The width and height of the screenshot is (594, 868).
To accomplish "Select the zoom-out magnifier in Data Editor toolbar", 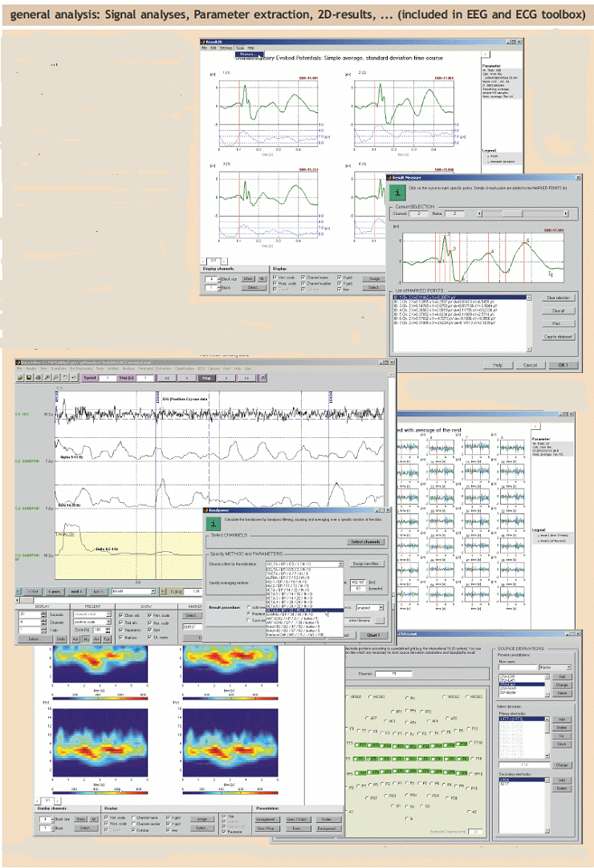I will pos(56,377).
